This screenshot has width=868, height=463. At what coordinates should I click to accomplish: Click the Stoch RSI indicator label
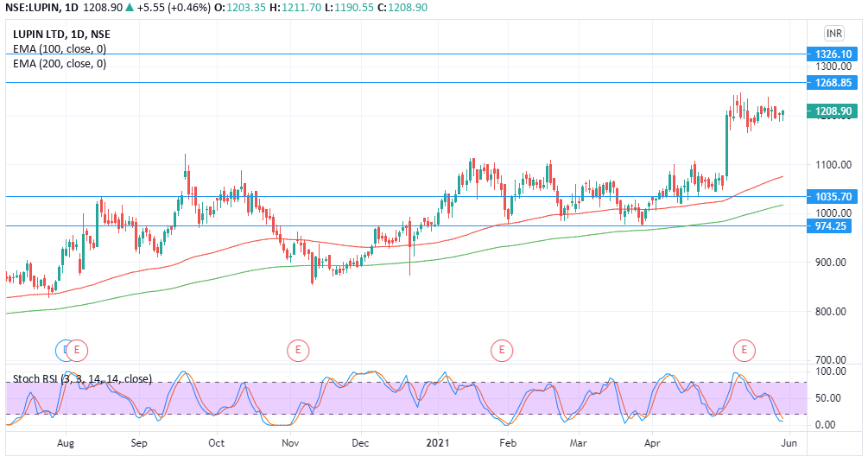82,378
